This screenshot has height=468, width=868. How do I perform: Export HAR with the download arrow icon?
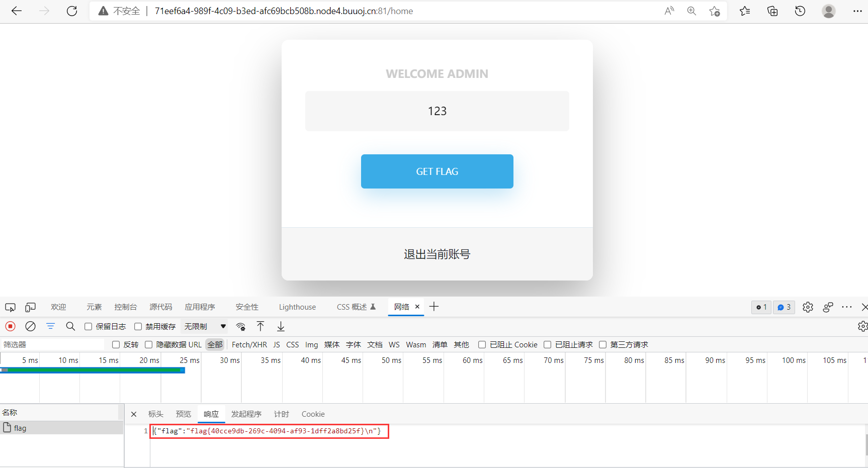click(281, 326)
